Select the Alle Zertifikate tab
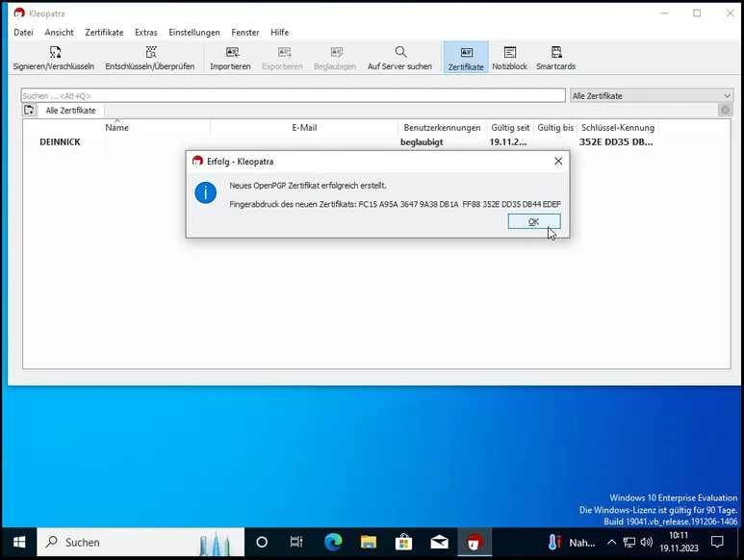 pyautogui.click(x=70, y=111)
